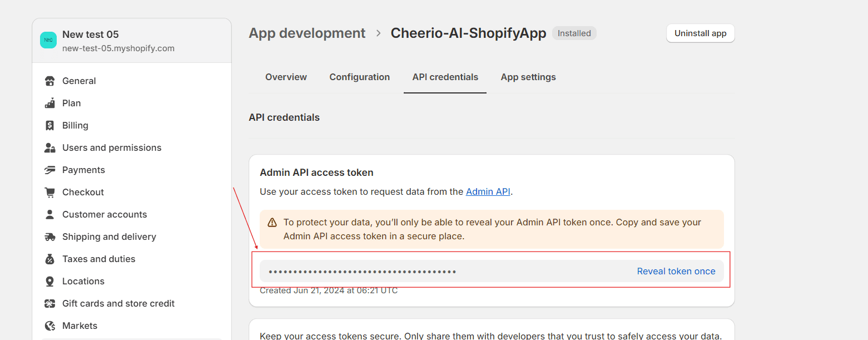868x340 pixels.
Task: Click the Plan sidebar icon
Action: 50,103
